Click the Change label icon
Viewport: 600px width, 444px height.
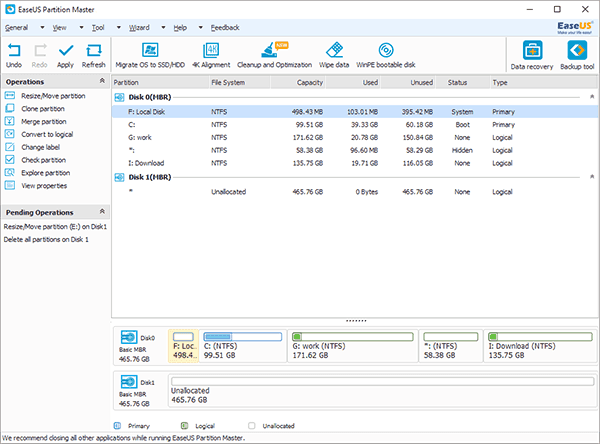(x=10, y=147)
